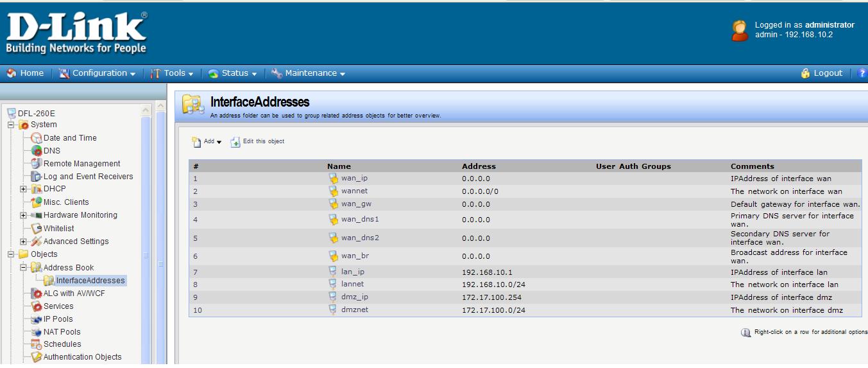Image resolution: width=868 pixels, height=368 pixels.
Task: Collapse the Address Book tree node
Action: (24, 267)
